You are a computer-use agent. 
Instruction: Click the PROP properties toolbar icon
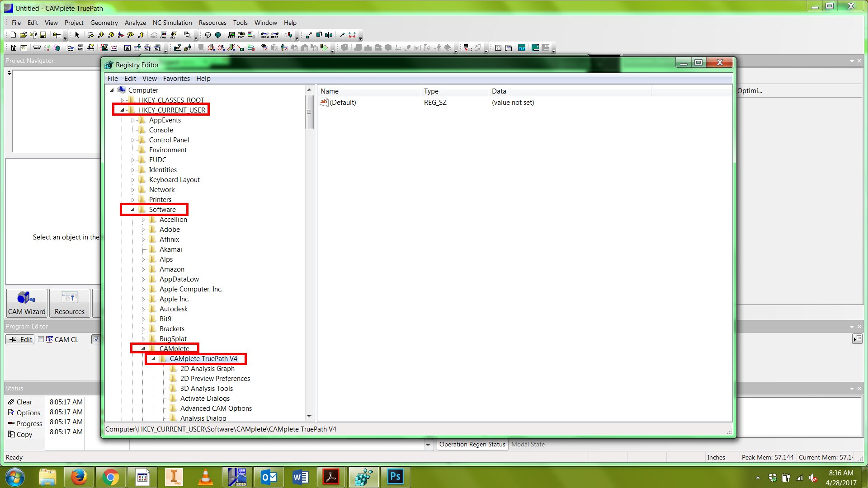(231, 35)
